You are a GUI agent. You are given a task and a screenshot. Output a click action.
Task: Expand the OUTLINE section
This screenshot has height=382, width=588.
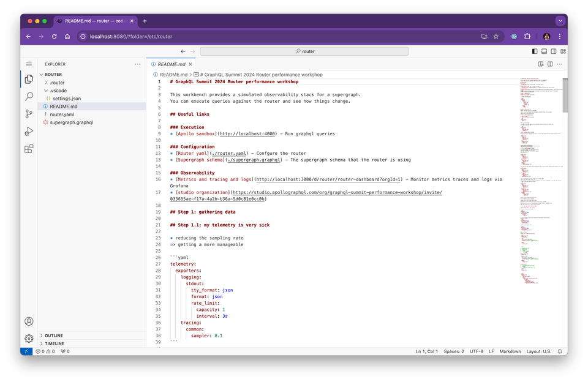click(91, 335)
